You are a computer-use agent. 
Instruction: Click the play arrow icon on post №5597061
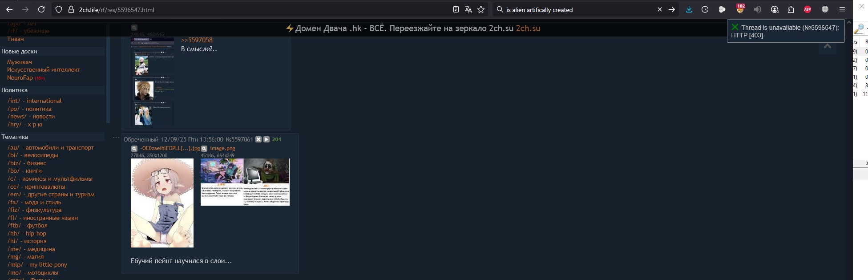(266, 139)
